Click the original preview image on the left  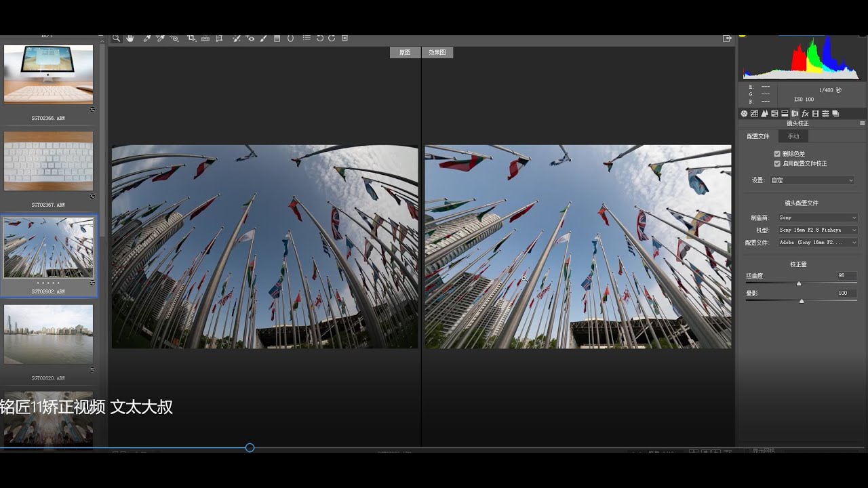pyautogui.click(x=264, y=247)
